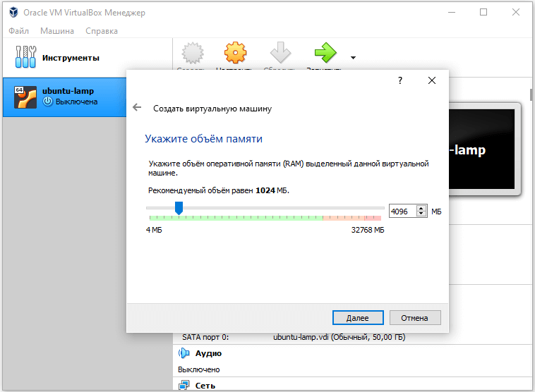Screen dimensions: 535x392
Task: Click the green-red memory scale bar
Action: click(x=265, y=218)
